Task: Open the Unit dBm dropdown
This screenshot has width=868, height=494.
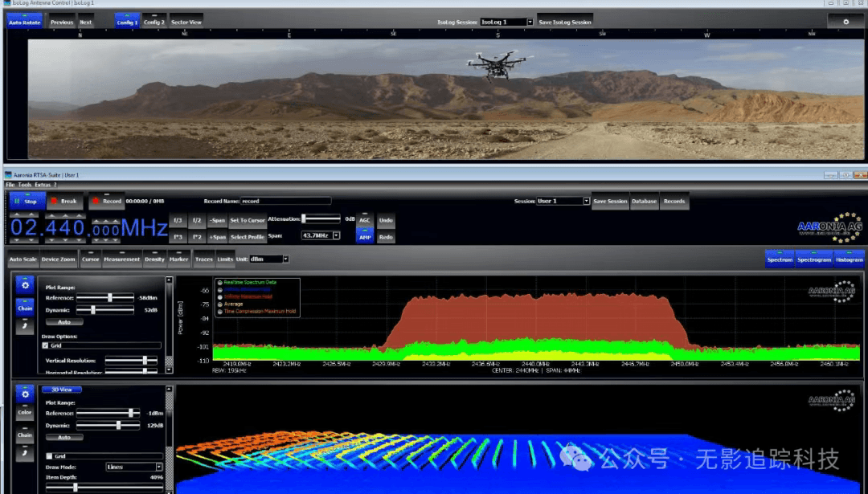Action: tap(285, 259)
